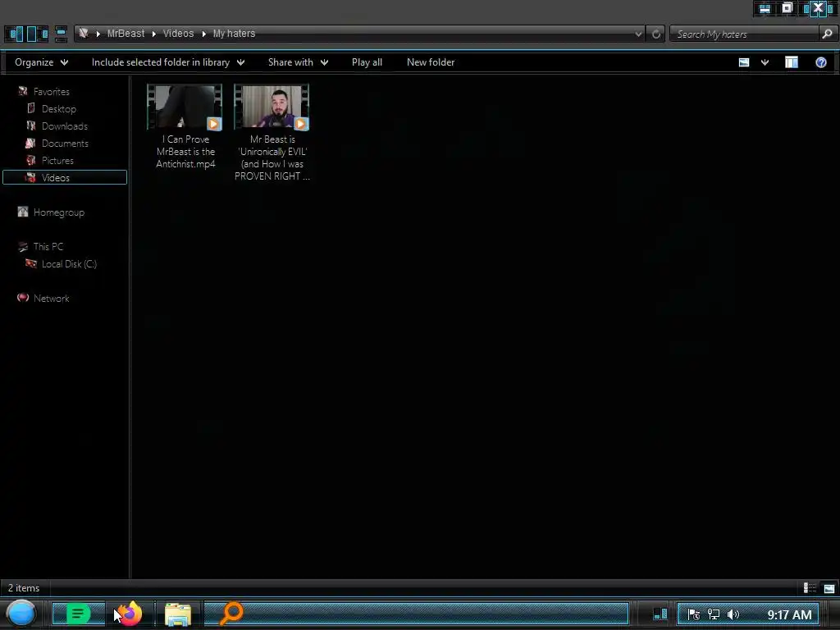Maximize the explorer window
The image size is (840, 630).
tap(787, 8)
